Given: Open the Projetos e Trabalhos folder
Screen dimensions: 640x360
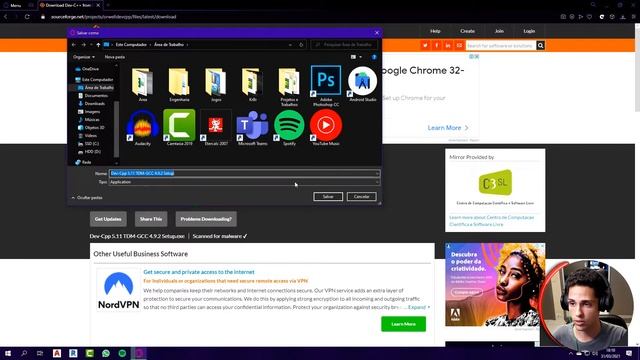Looking at the screenshot, I should 289,87.
